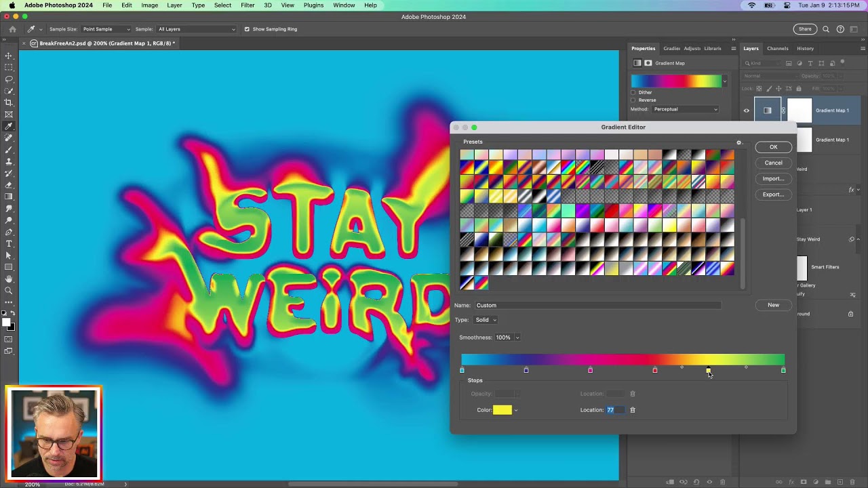Open the Layer menu
Screen dimensions: 868x488
click(174, 5)
